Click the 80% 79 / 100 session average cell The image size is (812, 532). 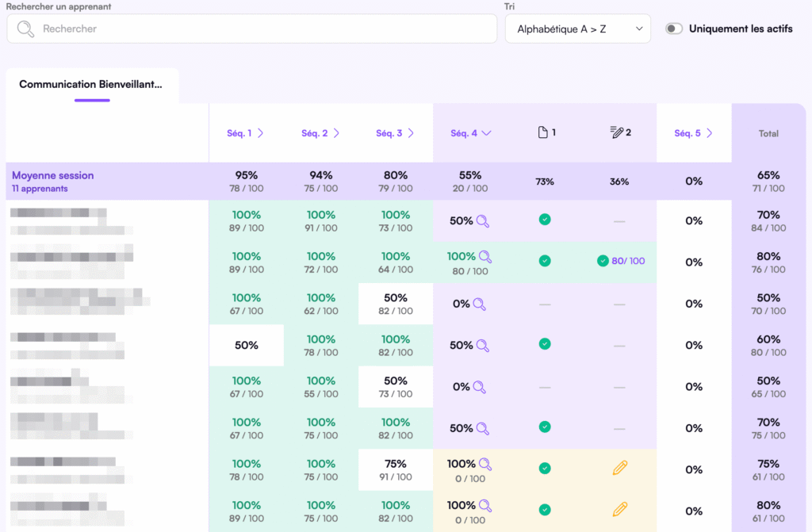pos(396,182)
